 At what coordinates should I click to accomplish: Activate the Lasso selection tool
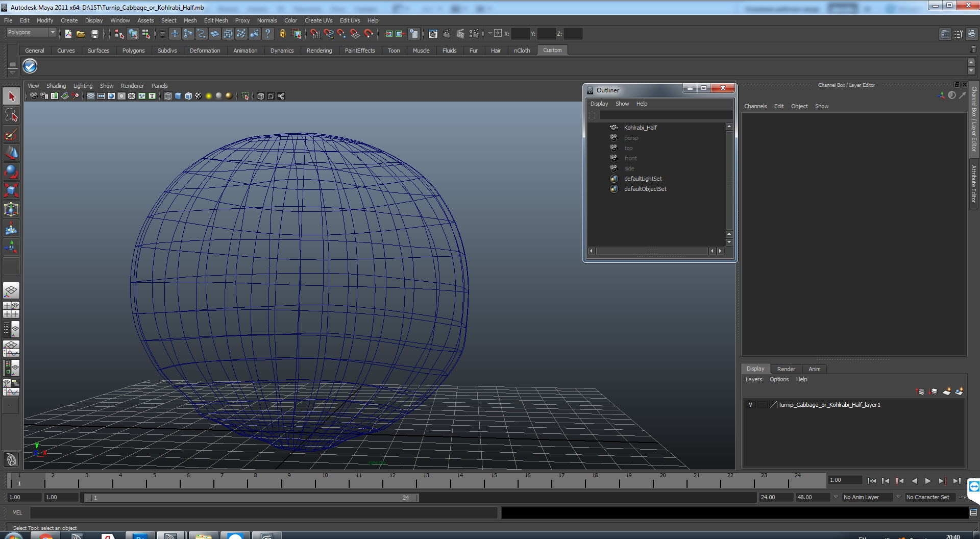[11, 115]
